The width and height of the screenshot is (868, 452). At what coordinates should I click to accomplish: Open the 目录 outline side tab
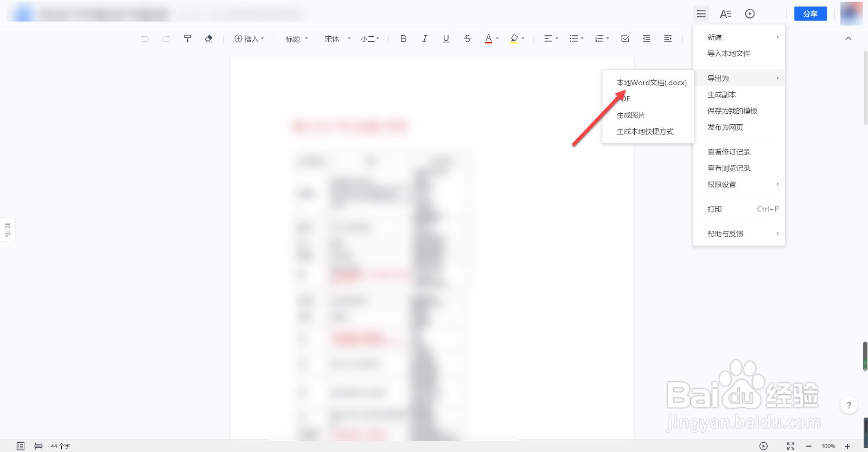click(x=8, y=230)
